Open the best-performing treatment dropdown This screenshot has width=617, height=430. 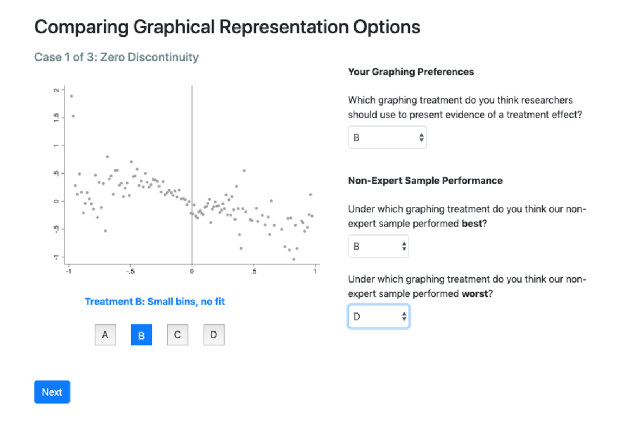click(378, 246)
